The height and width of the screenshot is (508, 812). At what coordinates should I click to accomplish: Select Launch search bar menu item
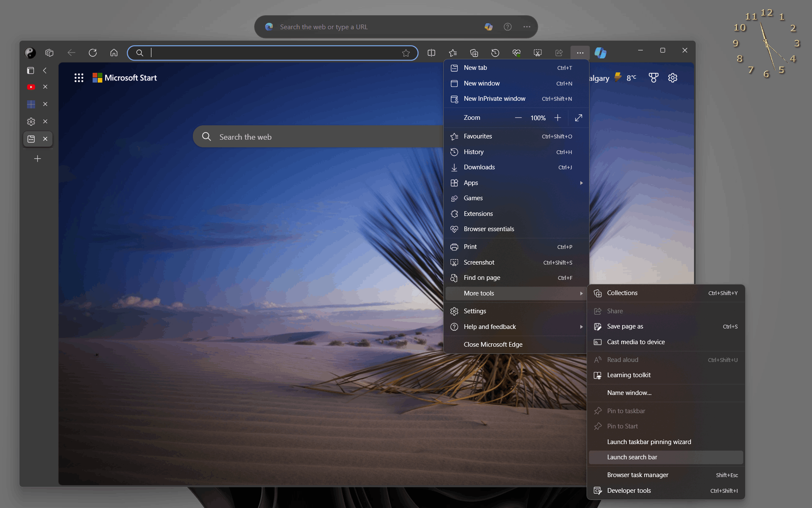[632, 457]
